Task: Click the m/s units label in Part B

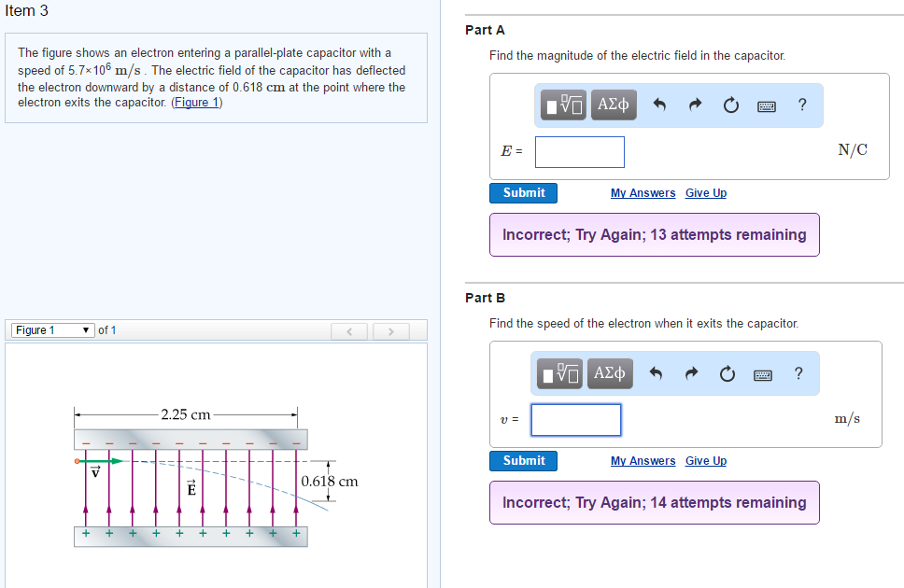Action: click(x=847, y=418)
